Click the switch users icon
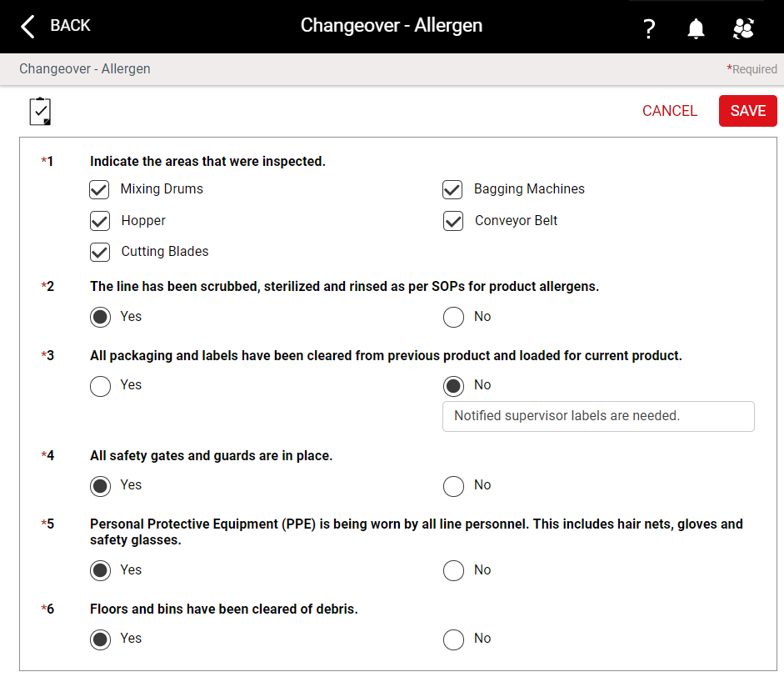 point(743,28)
